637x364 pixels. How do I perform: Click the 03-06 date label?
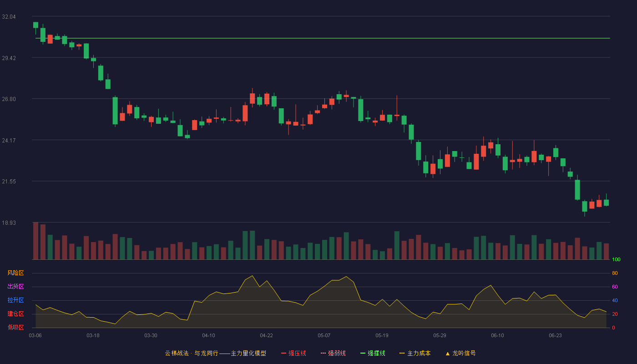click(x=35, y=335)
